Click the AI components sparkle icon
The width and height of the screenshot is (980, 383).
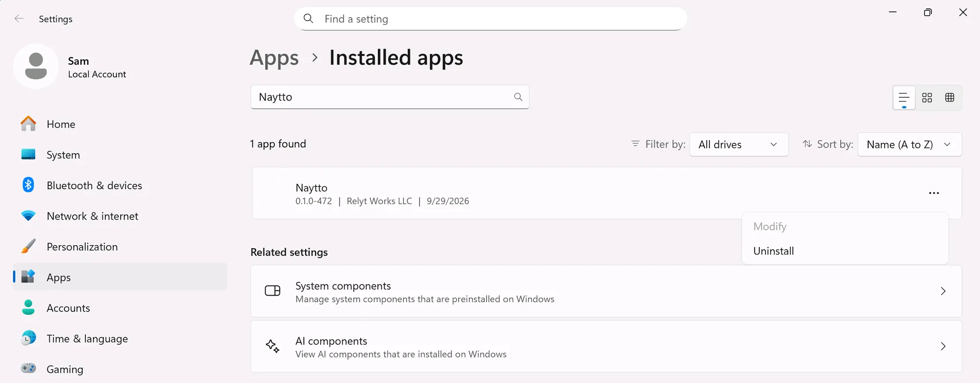[272, 346]
